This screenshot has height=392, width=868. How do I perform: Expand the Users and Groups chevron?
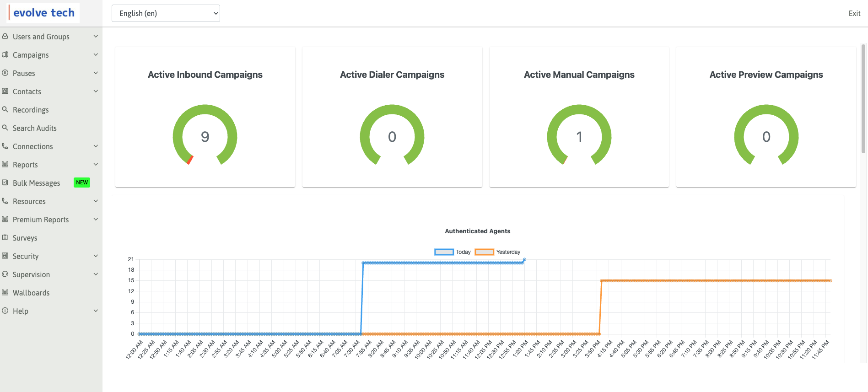(x=96, y=36)
